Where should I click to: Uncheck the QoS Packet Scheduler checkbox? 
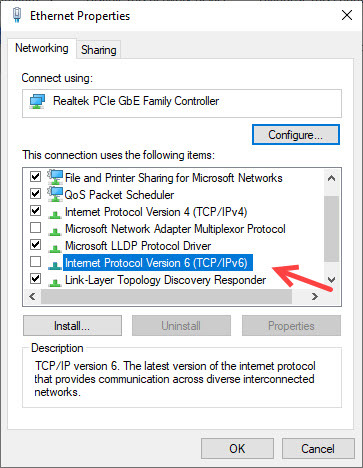click(x=35, y=194)
